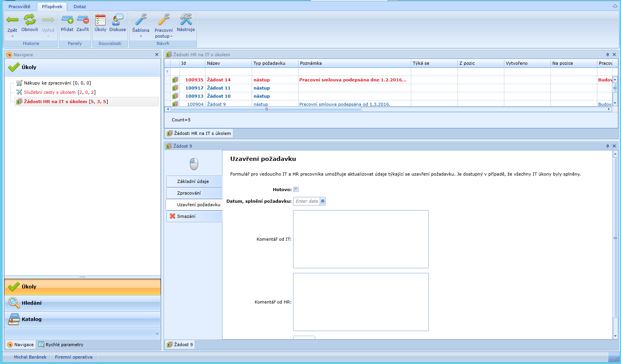Expand the Šablona dropdown
Image resolution: width=621 pixels, height=364 pixels.
click(141, 36)
